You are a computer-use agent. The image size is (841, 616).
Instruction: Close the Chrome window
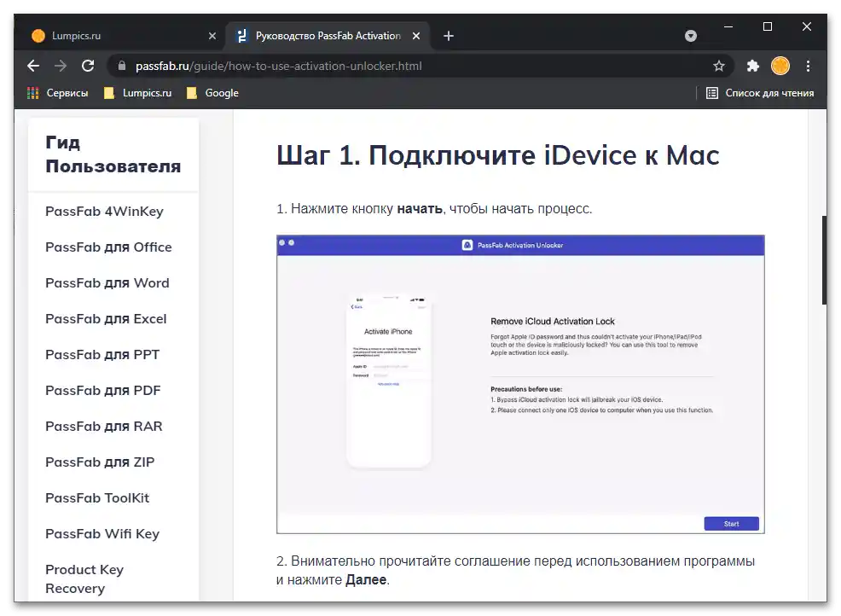(x=807, y=26)
